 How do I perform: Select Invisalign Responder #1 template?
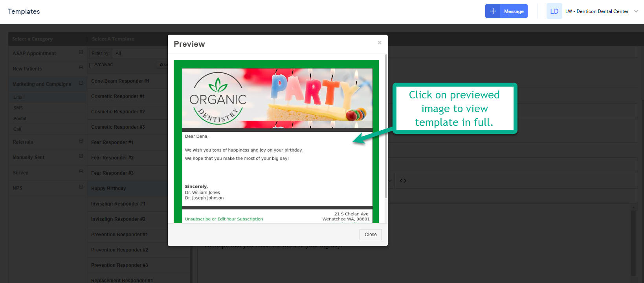coord(118,204)
